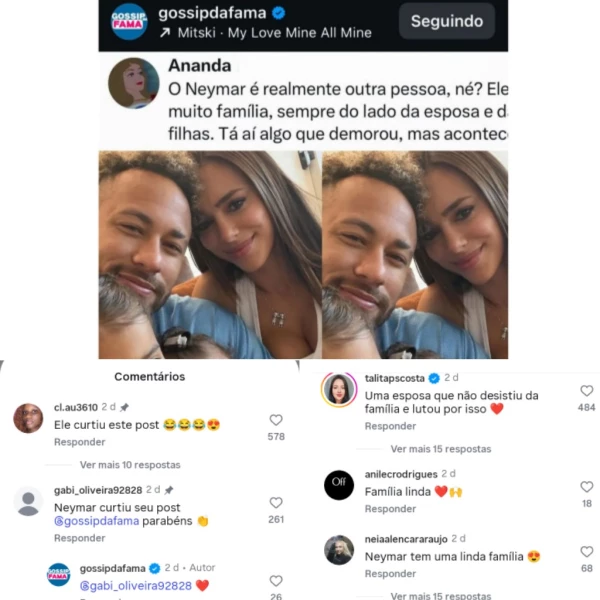Screen dimensions: 600x600
Task: View talitapscosta's profile avatar
Action: coord(339,389)
